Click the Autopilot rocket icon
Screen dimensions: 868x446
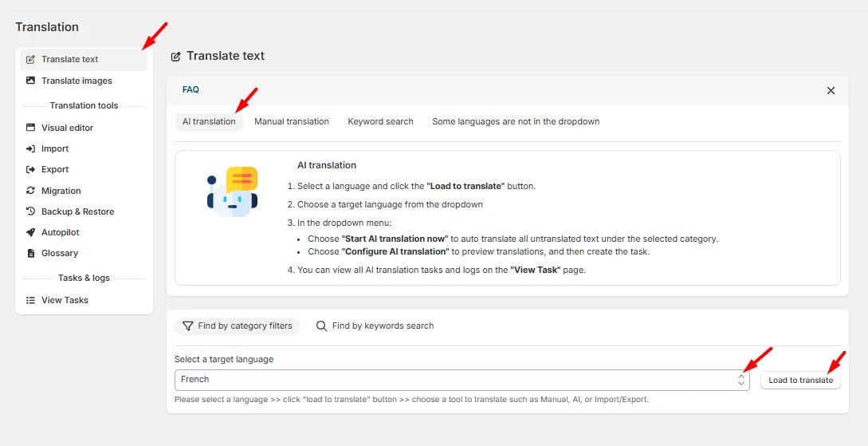click(x=30, y=232)
